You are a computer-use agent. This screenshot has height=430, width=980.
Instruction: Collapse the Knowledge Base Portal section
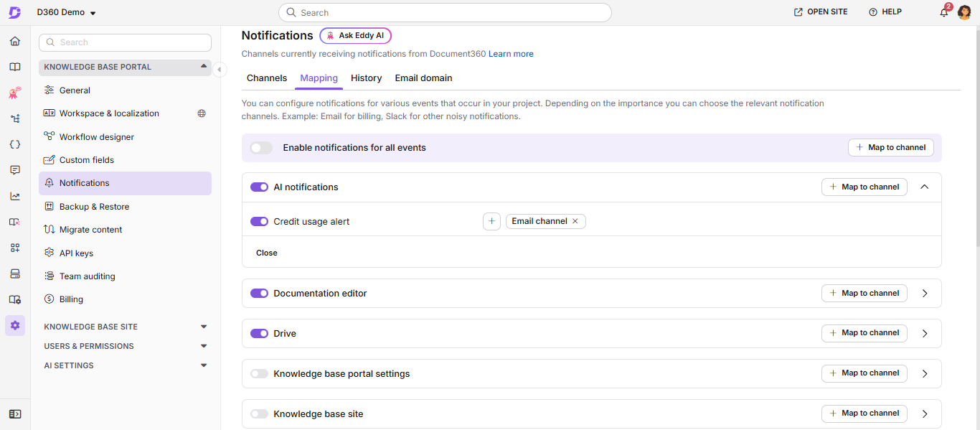click(x=204, y=67)
